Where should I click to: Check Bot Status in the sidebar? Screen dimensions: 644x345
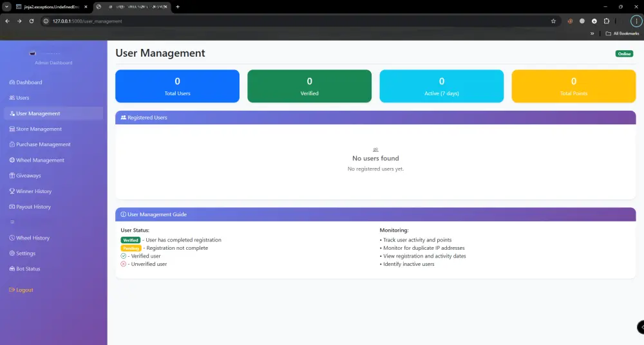pos(24,269)
